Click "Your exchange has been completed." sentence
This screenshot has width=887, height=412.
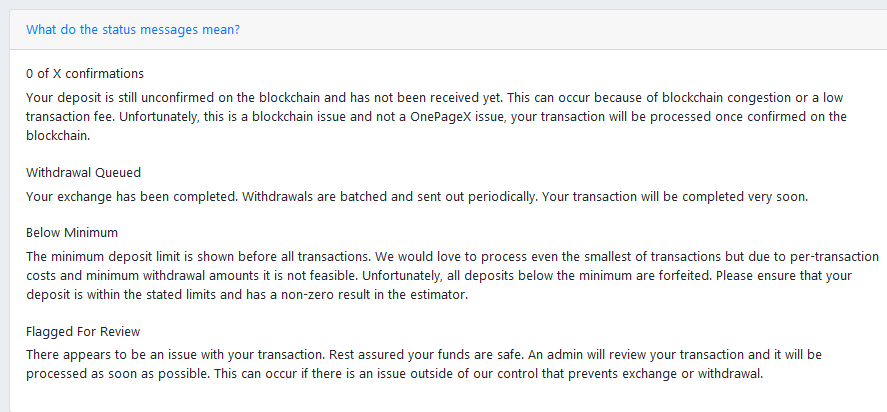point(128,196)
